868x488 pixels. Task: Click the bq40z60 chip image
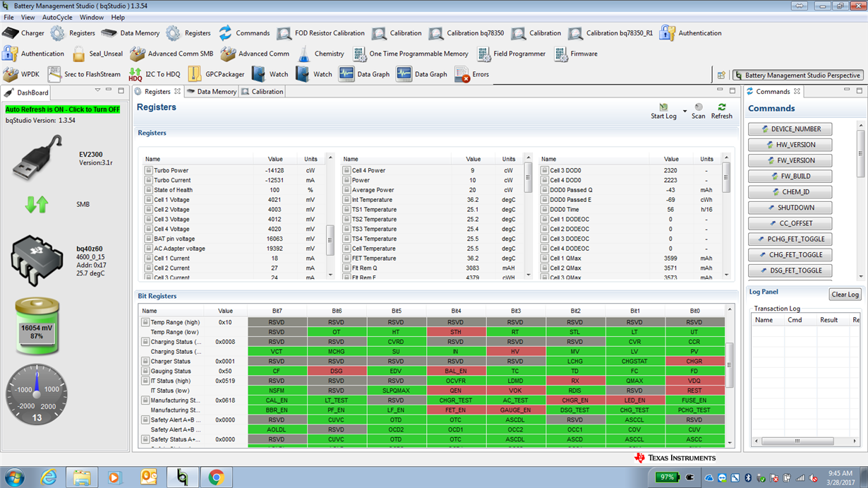[x=37, y=259]
